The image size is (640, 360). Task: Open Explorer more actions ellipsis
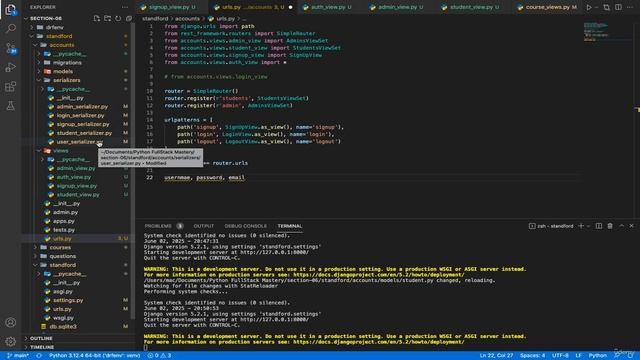click(125, 7)
